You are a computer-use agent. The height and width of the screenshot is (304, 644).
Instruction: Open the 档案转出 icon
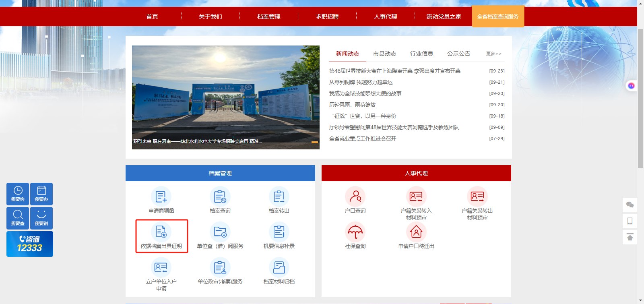(x=279, y=197)
